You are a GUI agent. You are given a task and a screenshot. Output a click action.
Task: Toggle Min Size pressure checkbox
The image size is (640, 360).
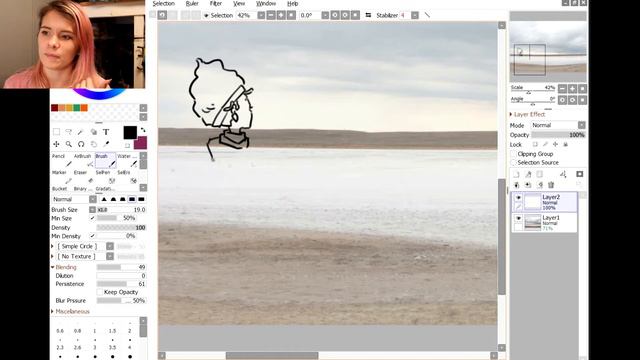coord(93,218)
